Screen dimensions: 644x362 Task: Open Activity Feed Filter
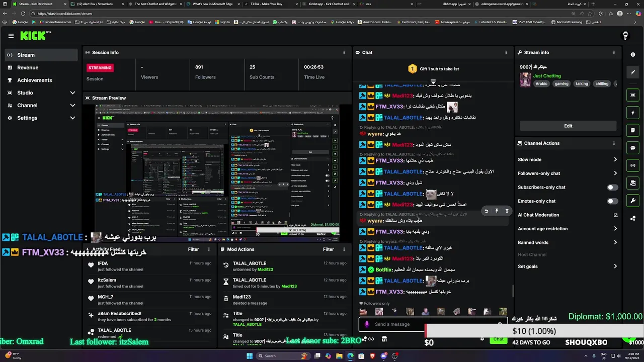193,249
